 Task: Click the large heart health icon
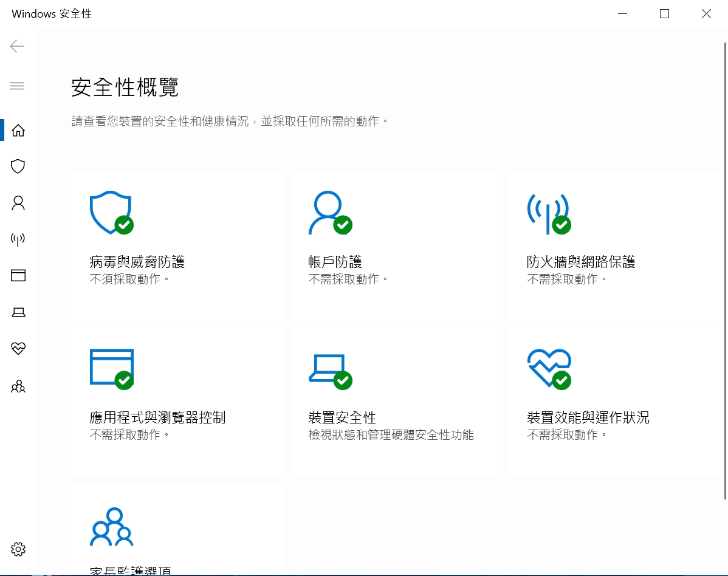(x=549, y=369)
